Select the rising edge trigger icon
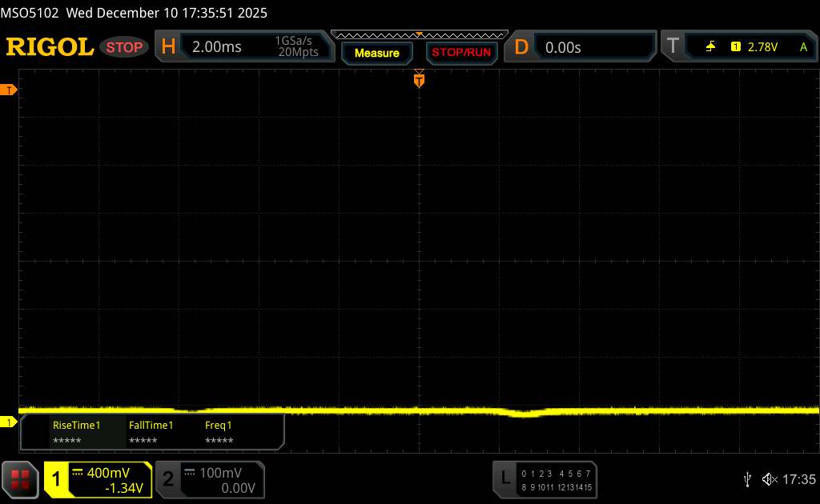This screenshot has height=504, width=820. (x=710, y=47)
